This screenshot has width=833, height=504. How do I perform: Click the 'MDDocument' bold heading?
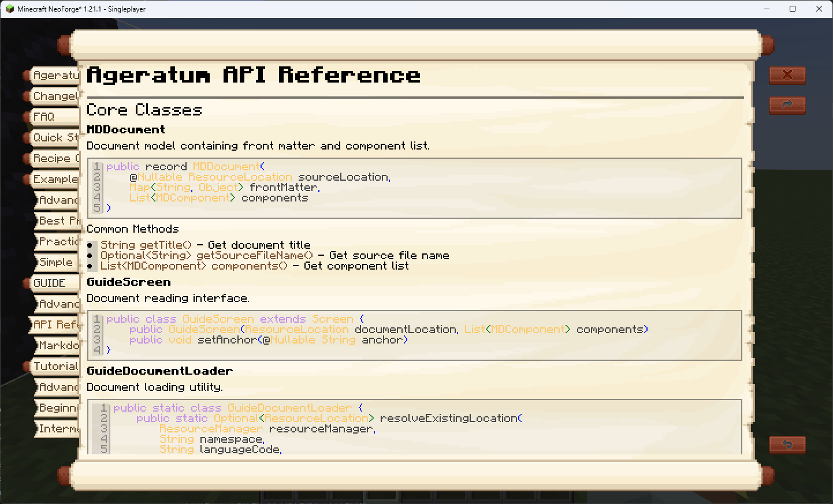[x=126, y=129]
